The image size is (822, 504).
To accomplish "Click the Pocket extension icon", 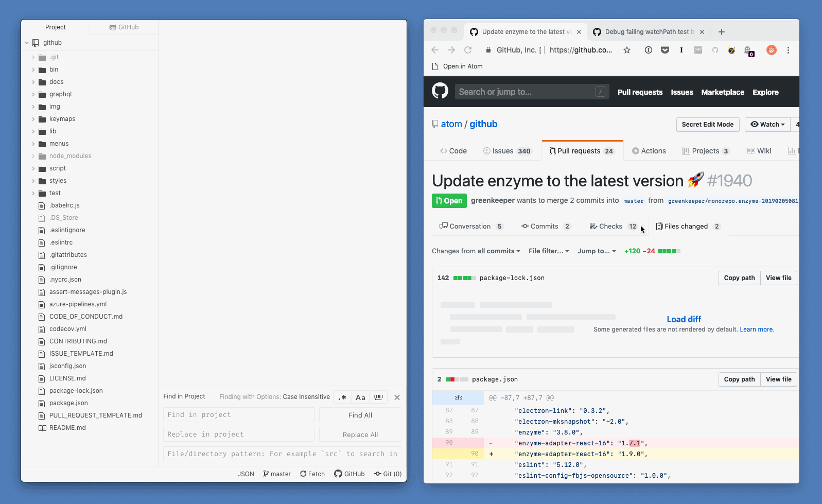I will point(665,50).
